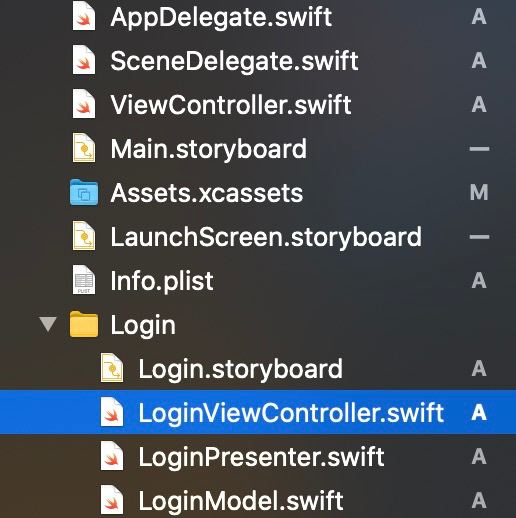Click the Info.plist file icon

tap(84, 281)
